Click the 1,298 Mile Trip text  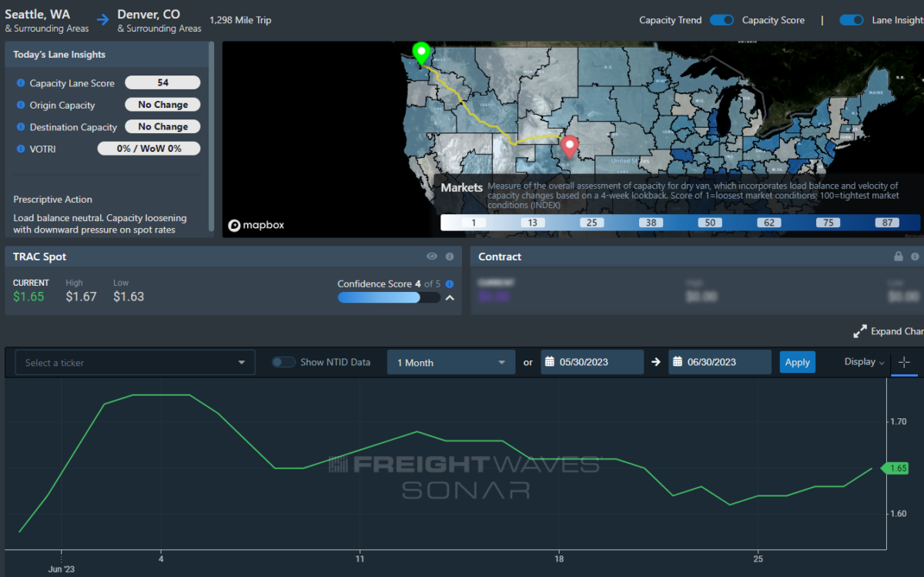click(x=240, y=20)
